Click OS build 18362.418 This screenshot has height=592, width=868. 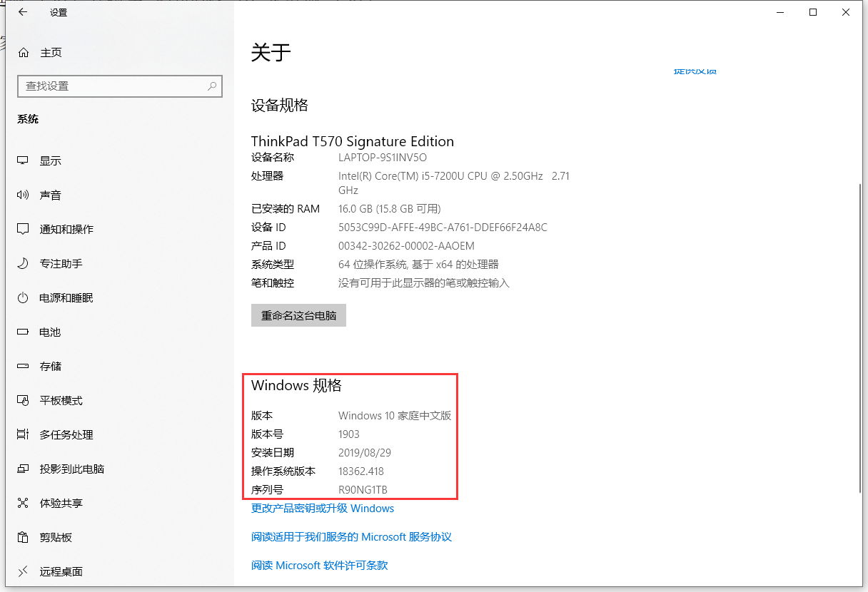tap(361, 471)
